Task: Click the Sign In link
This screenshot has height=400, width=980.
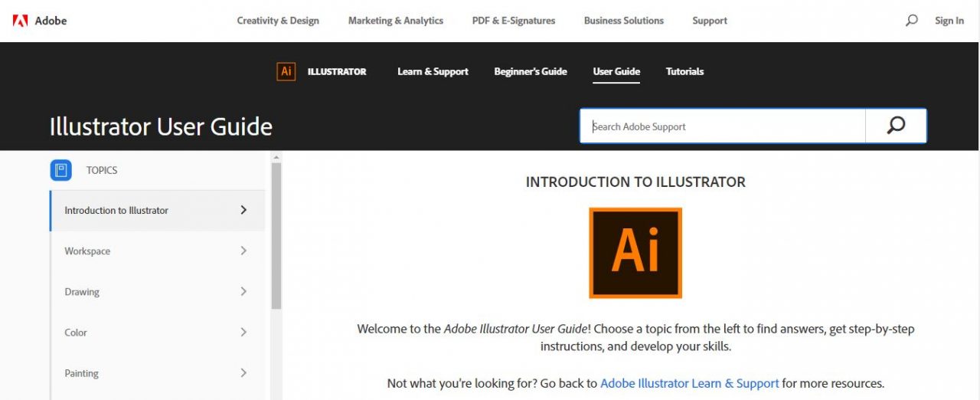Action: click(x=949, y=21)
